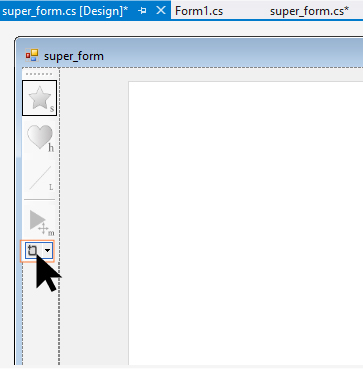Toggle pin on super_form.cs [Design] tab
Screen dimensions: 363x369
pos(143,11)
